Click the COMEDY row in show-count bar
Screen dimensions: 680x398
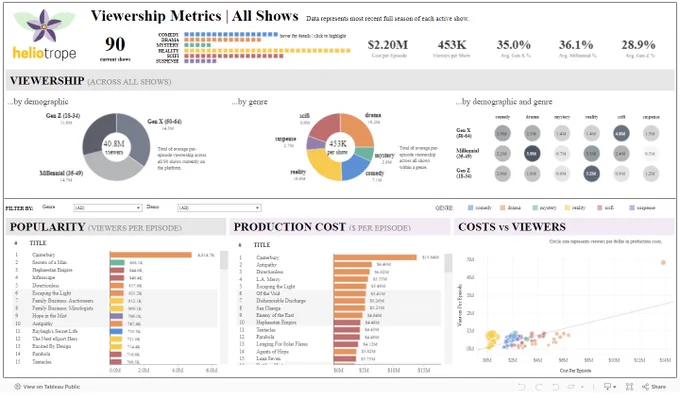click(x=231, y=34)
